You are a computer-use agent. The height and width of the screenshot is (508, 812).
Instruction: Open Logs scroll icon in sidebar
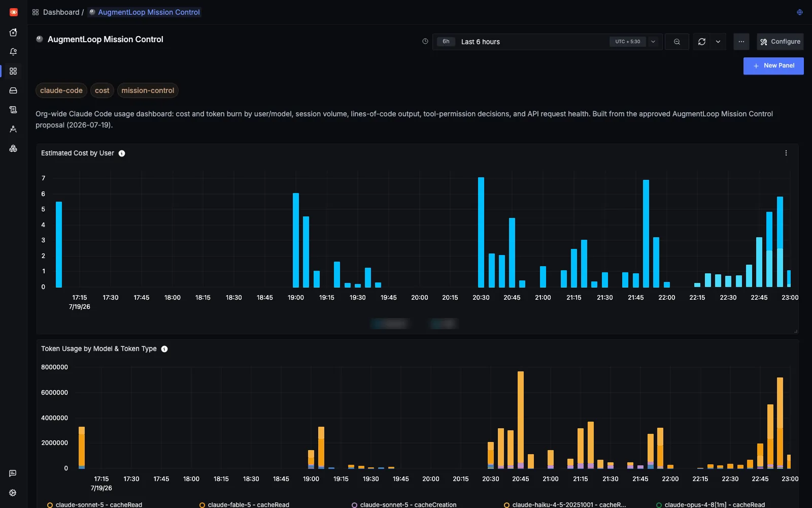pyautogui.click(x=13, y=110)
